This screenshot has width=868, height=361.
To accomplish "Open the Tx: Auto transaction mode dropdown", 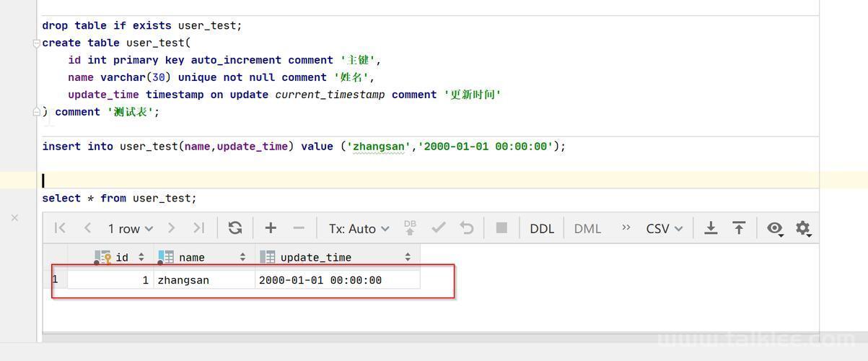I will pyautogui.click(x=359, y=228).
